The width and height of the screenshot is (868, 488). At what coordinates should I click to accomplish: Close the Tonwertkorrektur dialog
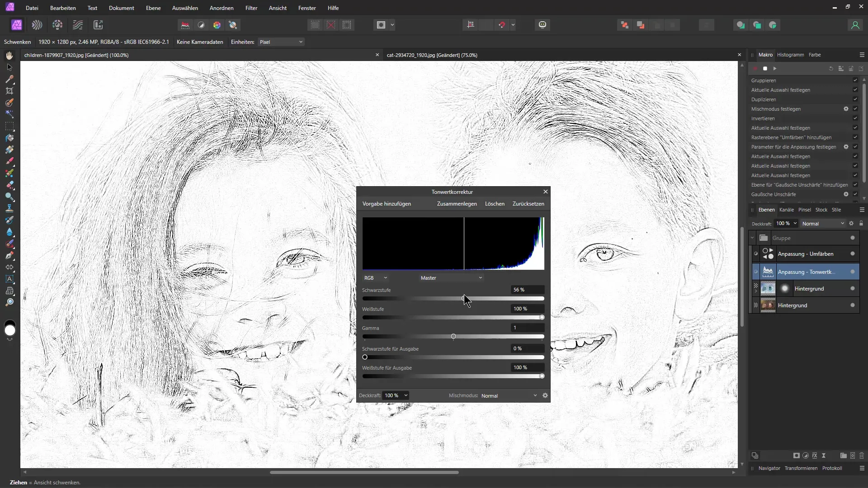(x=546, y=192)
